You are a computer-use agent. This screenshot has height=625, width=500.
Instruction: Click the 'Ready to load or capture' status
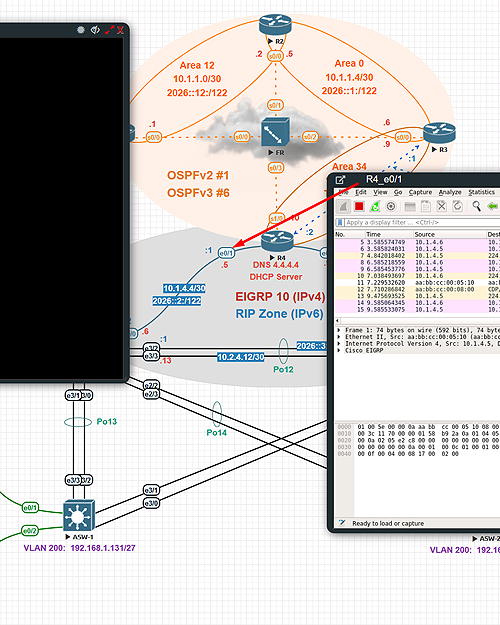[388, 523]
